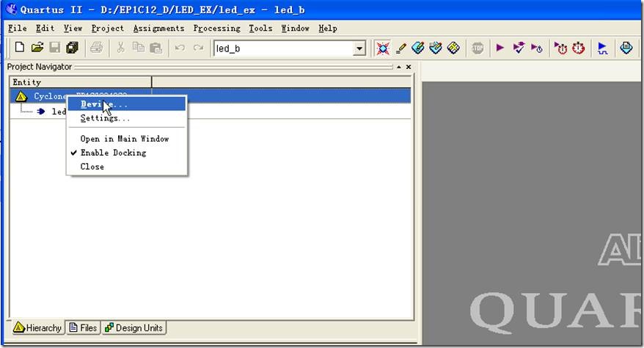Image resolution: width=644 pixels, height=348 pixels.
Task: Click the Start Compilation play icon
Action: tap(500, 48)
